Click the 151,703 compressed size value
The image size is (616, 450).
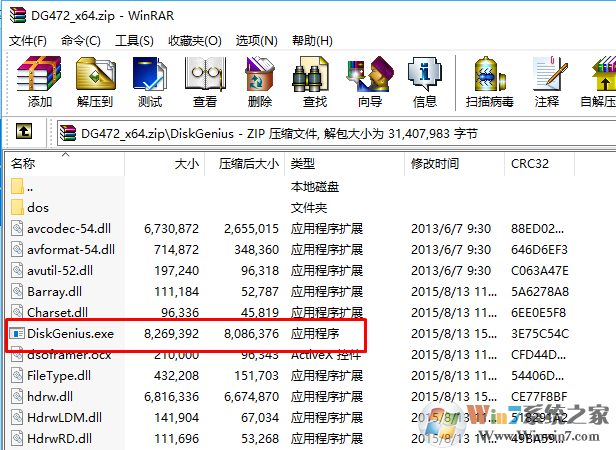click(257, 376)
